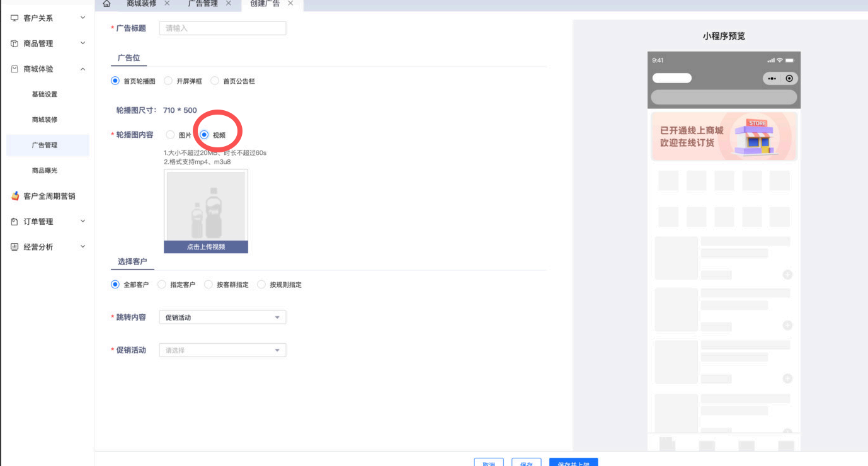Image resolution: width=868 pixels, height=466 pixels.
Task: Select the 开屏弹框 radio option
Action: pos(168,81)
